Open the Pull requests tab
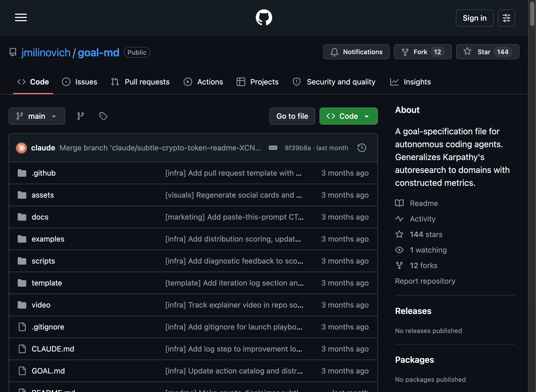The image size is (536, 392). point(140,82)
